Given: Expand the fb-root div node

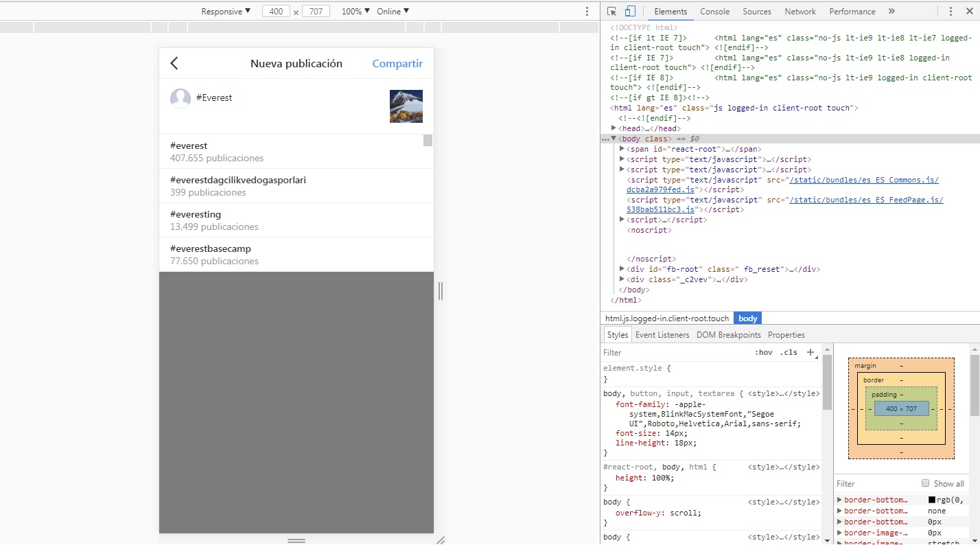Looking at the screenshot, I should (x=622, y=269).
